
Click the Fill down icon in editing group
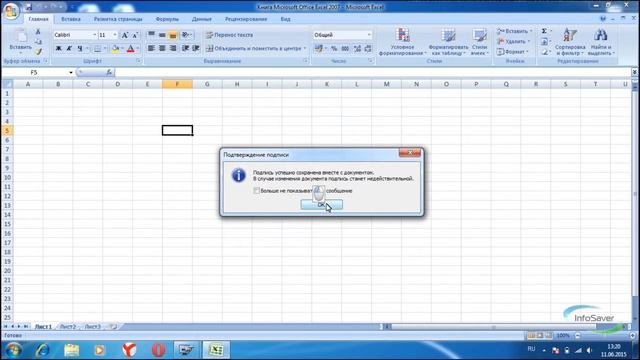[x=544, y=42]
